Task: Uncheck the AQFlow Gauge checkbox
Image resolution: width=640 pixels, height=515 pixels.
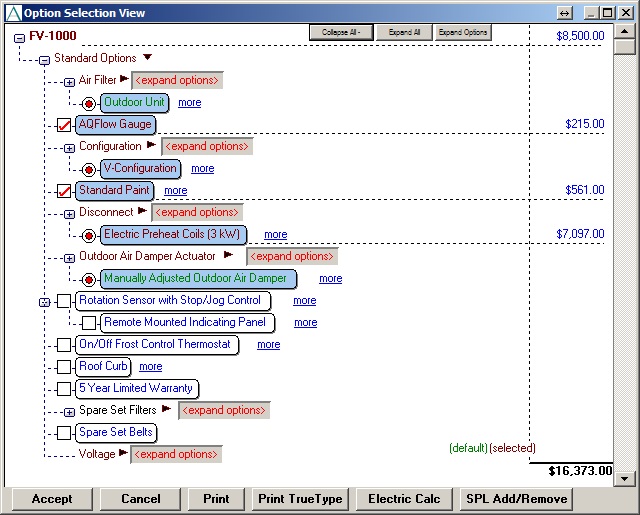Action: pos(64,125)
